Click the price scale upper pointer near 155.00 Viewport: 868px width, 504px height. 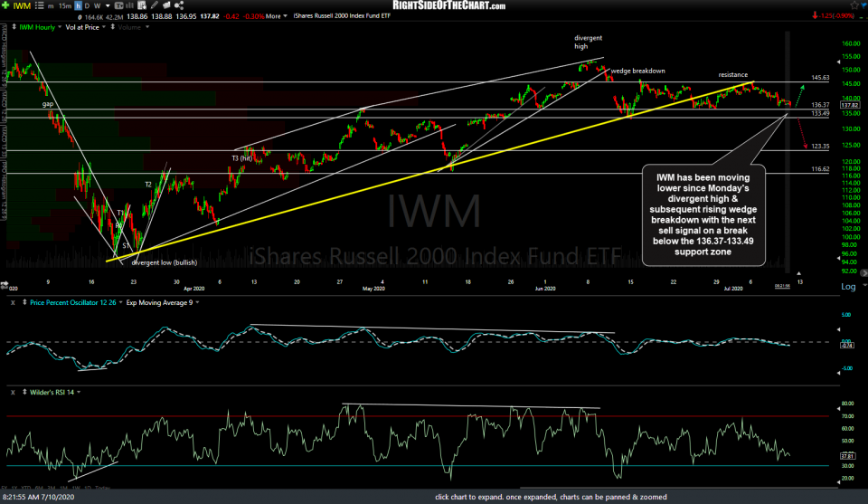click(839, 62)
